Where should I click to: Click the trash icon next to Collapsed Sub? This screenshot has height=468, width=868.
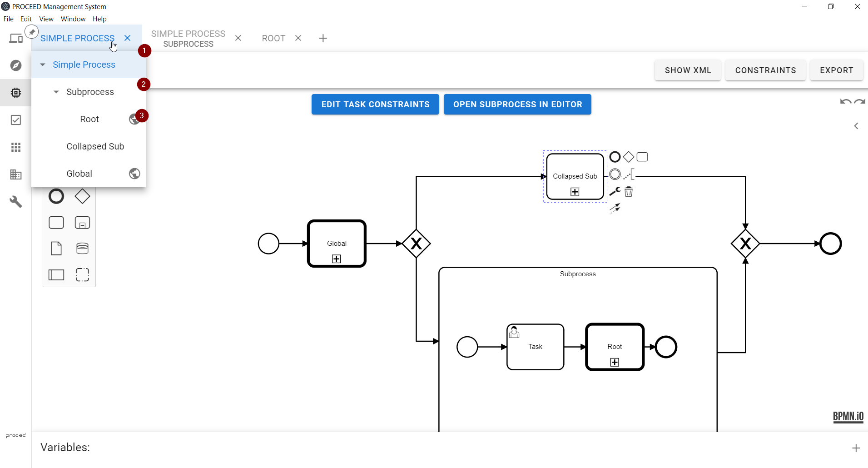[x=629, y=192]
